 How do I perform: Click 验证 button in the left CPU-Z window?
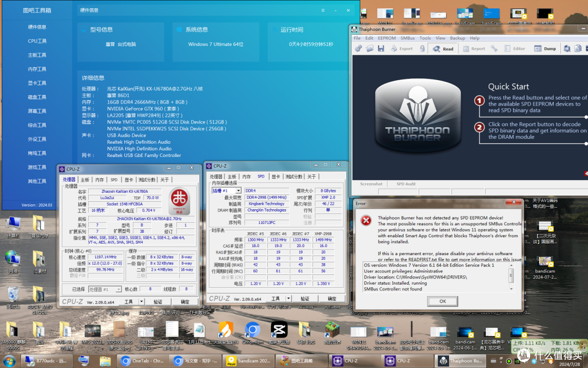point(158,301)
